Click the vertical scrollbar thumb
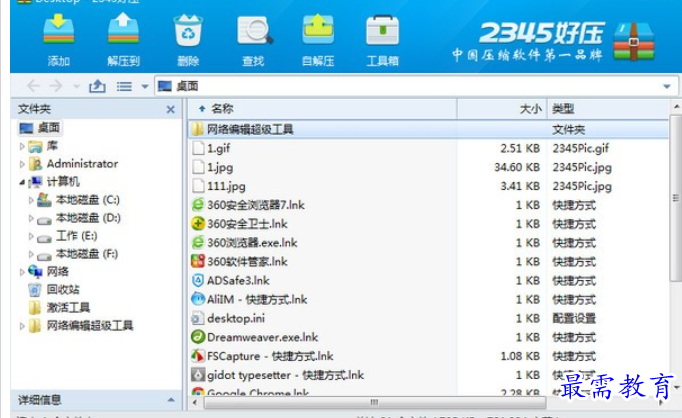Image resolution: width=682 pixels, height=418 pixels. tap(675, 198)
